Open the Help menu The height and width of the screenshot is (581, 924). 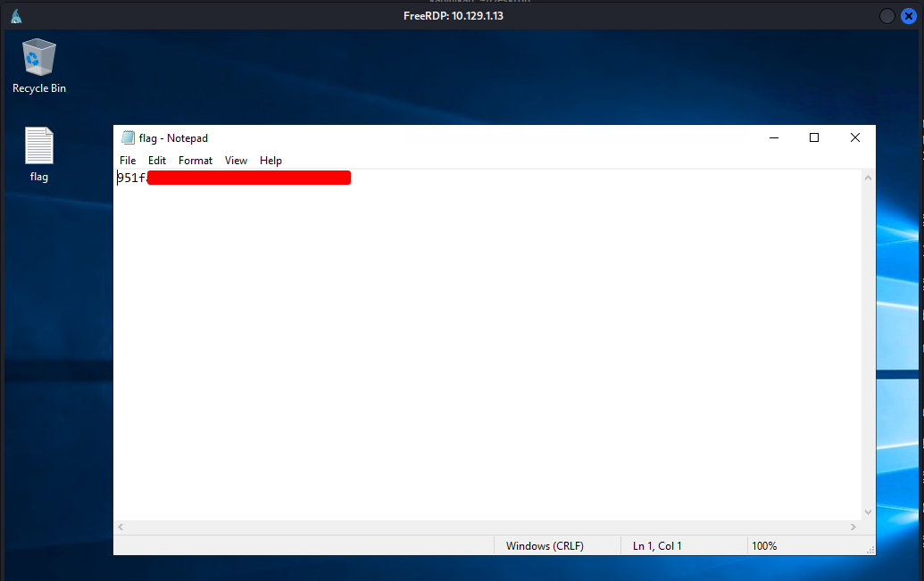pyautogui.click(x=271, y=161)
